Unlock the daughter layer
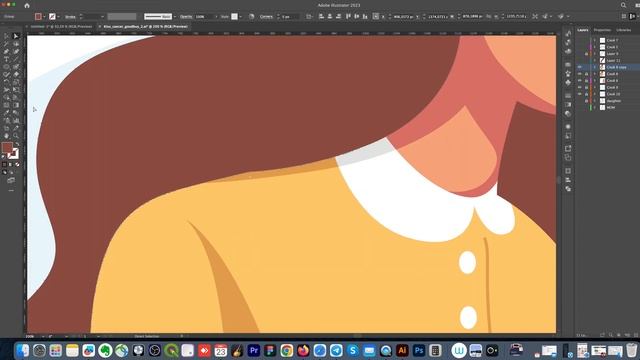This screenshot has height=360, width=640. pos(587,101)
